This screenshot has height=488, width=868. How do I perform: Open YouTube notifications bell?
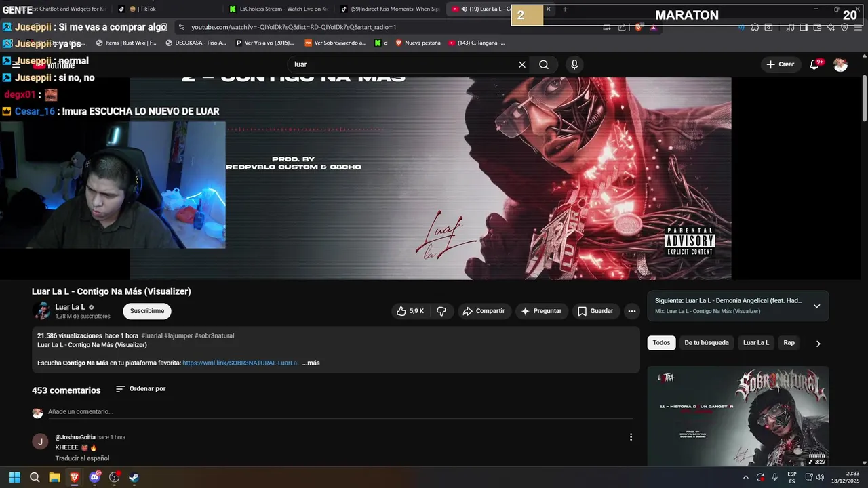815,64
